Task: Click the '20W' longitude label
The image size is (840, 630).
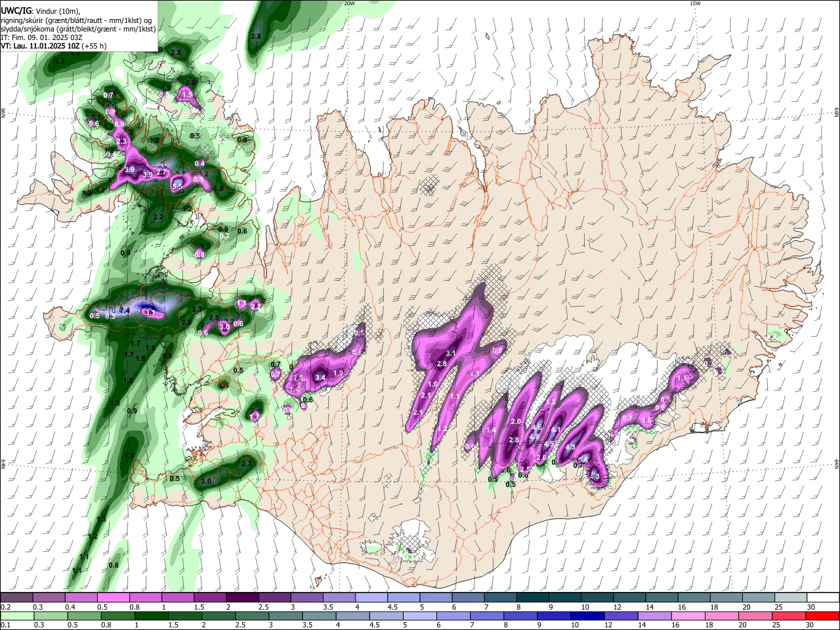Action: (x=349, y=3)
